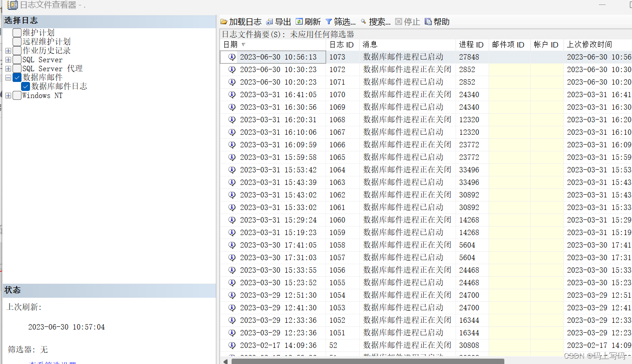Click the 消息 column header
The image size is (632, 364).
(408, 45)
